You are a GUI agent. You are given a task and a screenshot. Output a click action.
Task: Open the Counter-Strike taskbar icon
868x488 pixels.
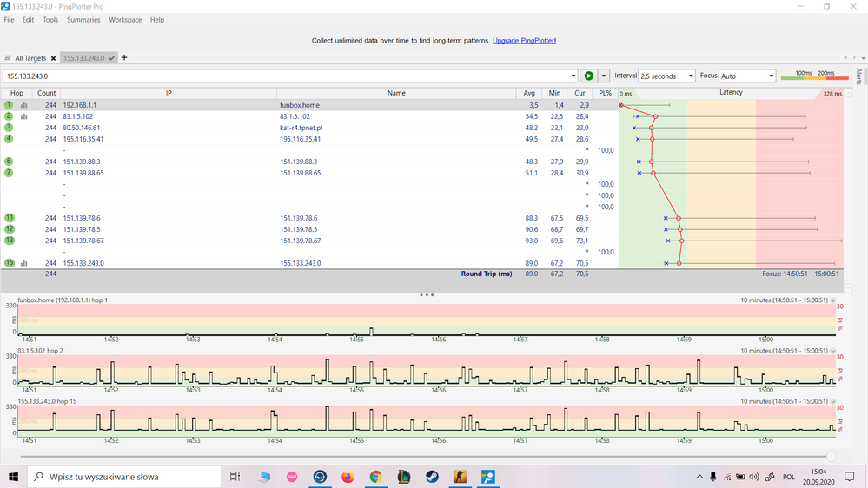click(x=460, y=477)
